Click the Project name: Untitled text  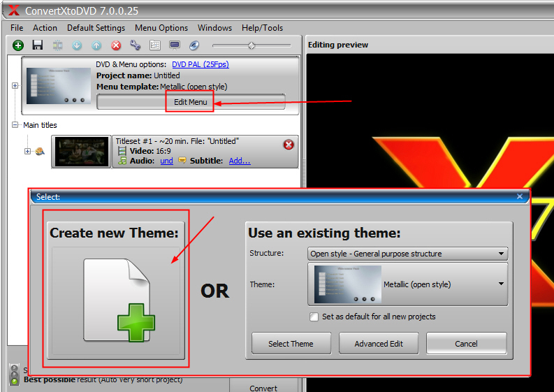(138, 75)
